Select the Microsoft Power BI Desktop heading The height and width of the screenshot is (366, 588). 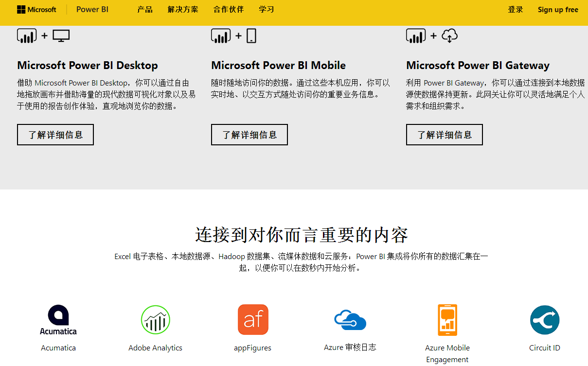click(88, 66)
